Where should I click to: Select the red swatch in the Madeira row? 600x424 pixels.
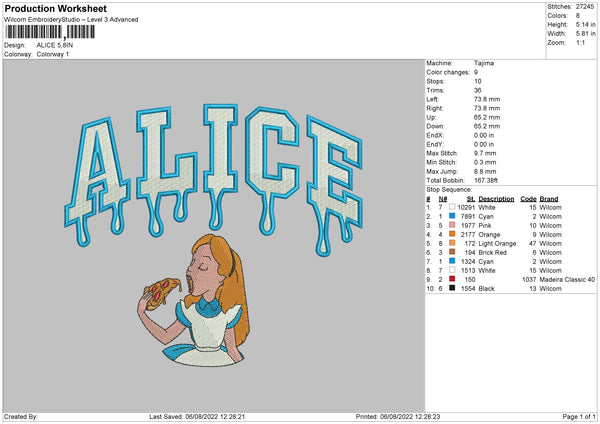coord(452,279)
